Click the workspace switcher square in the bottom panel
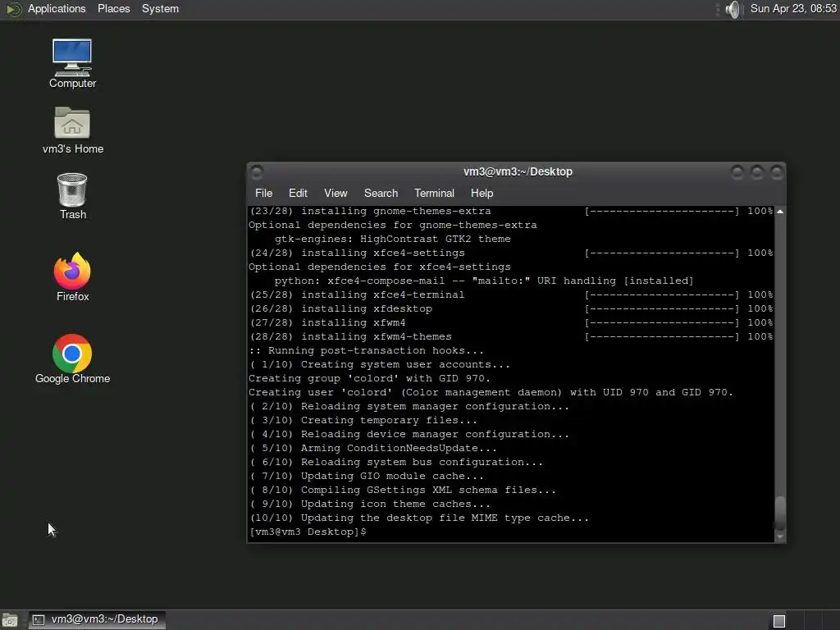Viewport: 840px width, 630px height. click(x=779, y=621)
